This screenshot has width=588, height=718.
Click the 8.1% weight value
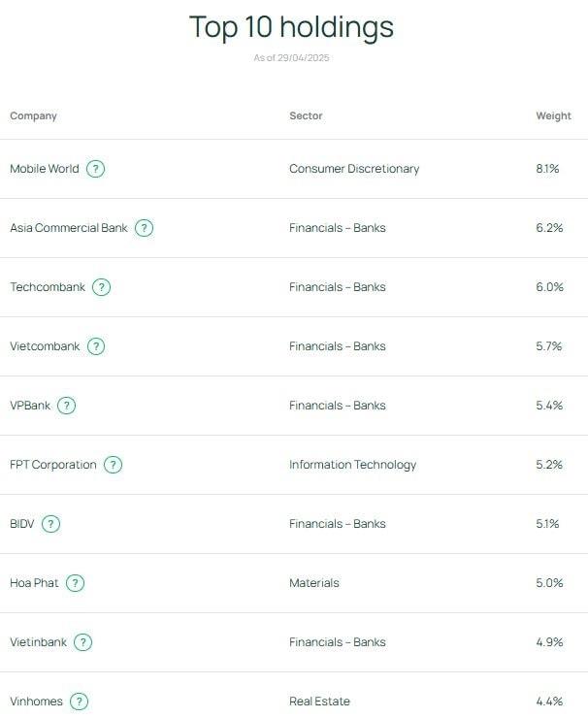(547, 169)
